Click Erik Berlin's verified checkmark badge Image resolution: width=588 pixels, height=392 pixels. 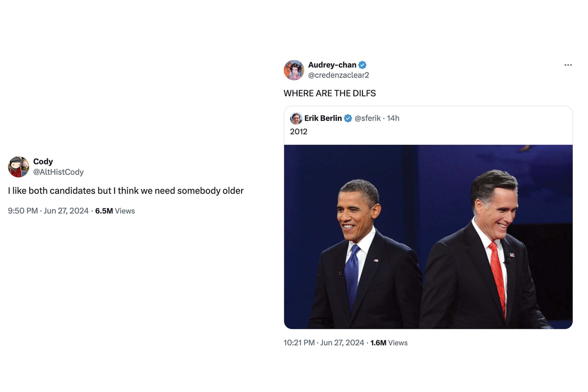(x=348, y=118)
